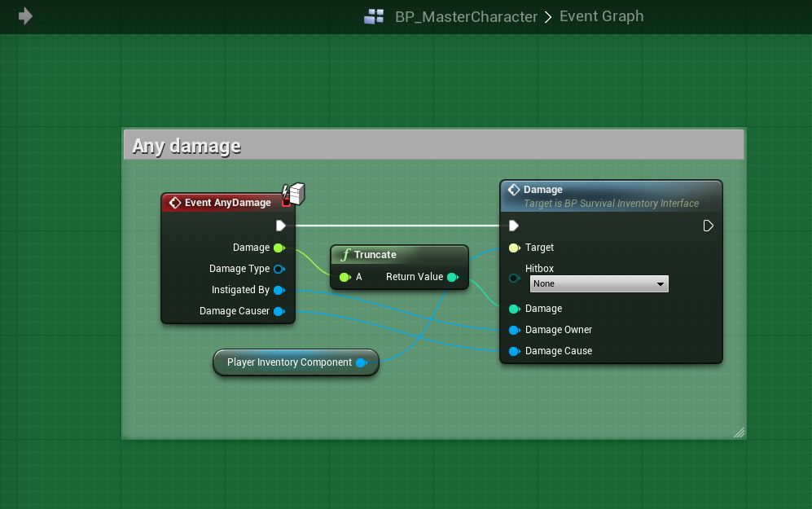Click the Damage node execution input pin
The image size is (812, 509).
(514, 226)
